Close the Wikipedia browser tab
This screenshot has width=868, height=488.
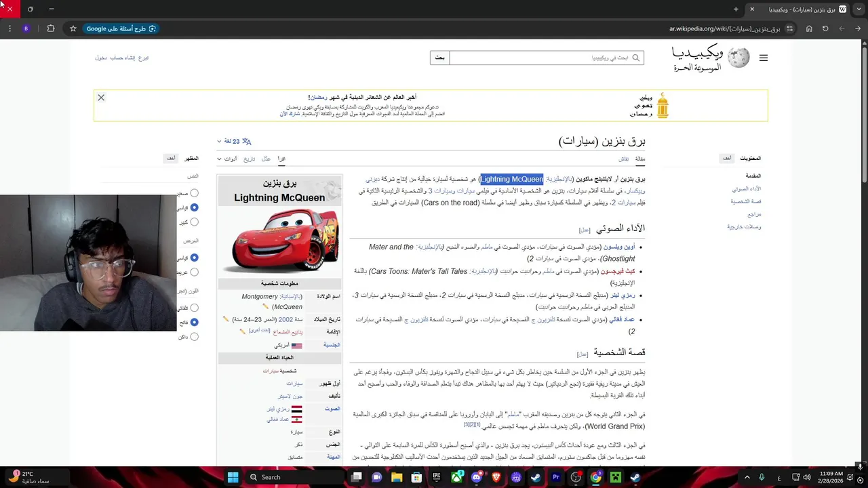[751, 9]
